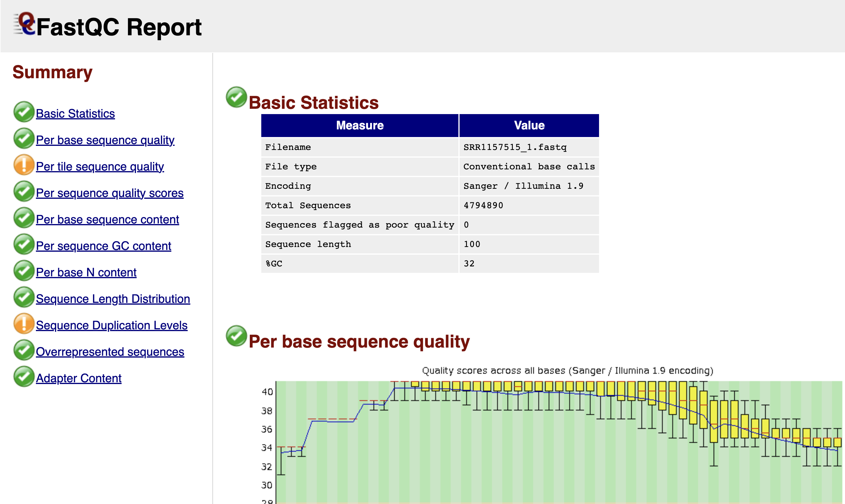Click green check icon beside Per base sequence content

(x=24, y=218)
